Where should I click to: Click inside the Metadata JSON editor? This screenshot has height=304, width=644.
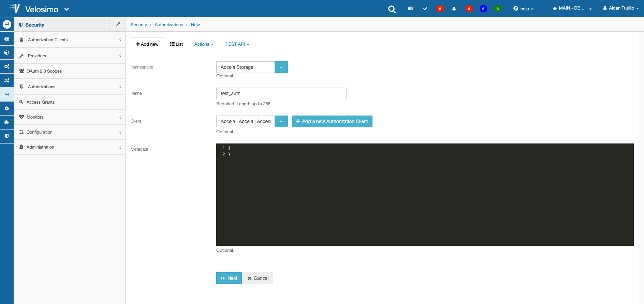click(x=425, y=195)
